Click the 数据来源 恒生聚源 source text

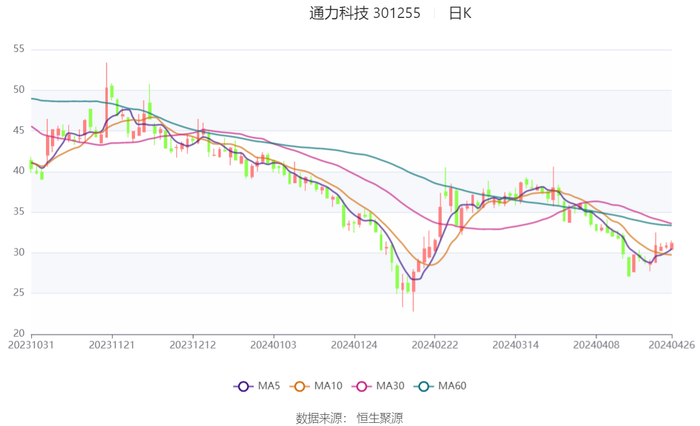(349, 417)
